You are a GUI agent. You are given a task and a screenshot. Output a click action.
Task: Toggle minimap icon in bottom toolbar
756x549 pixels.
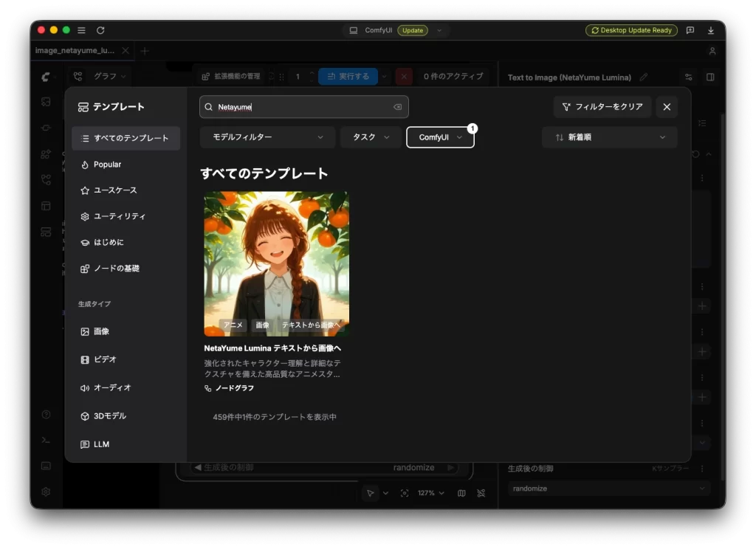point(461,493)
